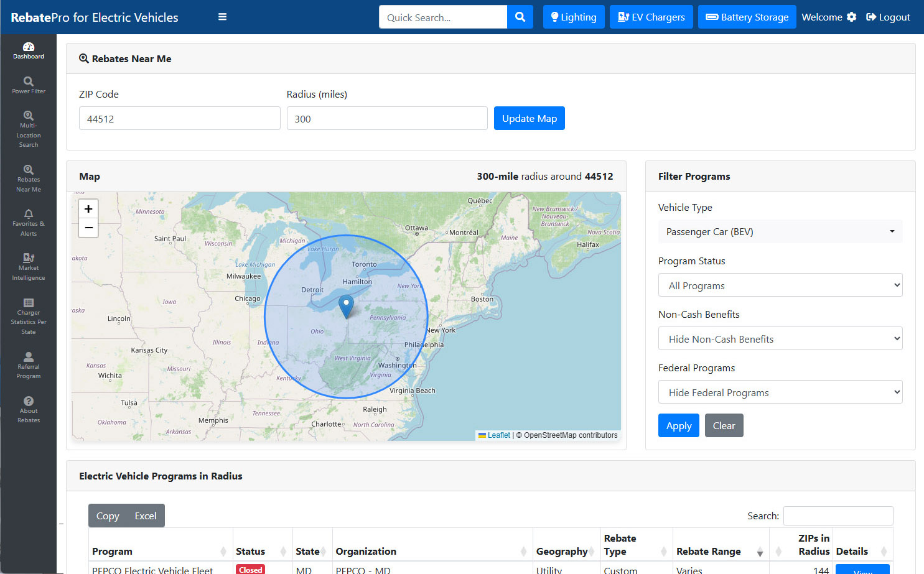The height and width of the screenshot is (574, 924).
Task: Open Favorites & Alerts bell icon
Action: pos(29,214)
